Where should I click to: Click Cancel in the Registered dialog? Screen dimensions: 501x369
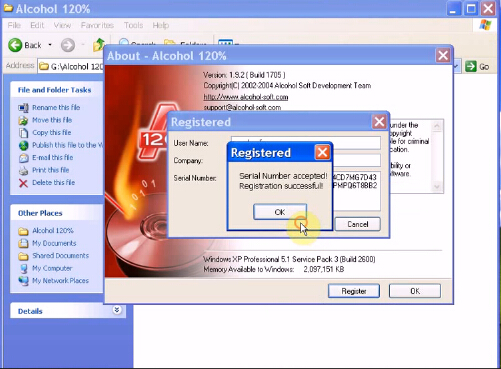[x=357, y=224]
